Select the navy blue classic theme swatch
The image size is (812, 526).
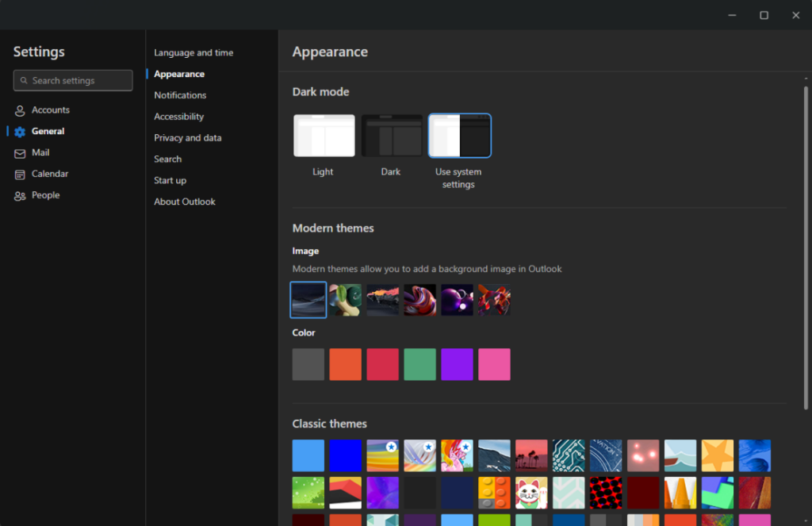point(458,493)
